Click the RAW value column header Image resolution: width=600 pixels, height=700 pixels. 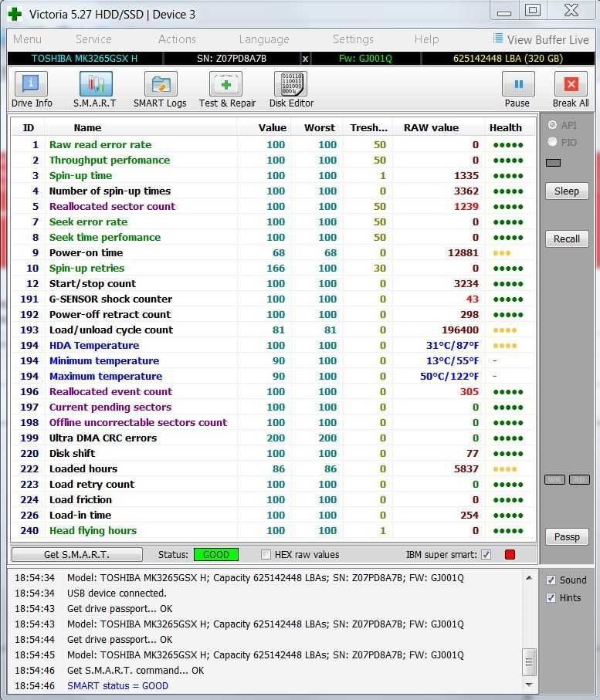coord(431,127)
